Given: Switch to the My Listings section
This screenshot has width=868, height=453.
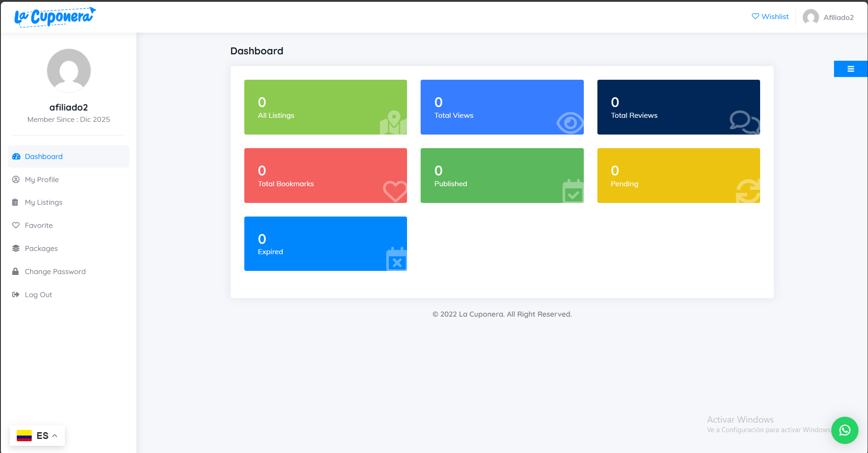Looking at the screenshot, I should click(44, 202).
